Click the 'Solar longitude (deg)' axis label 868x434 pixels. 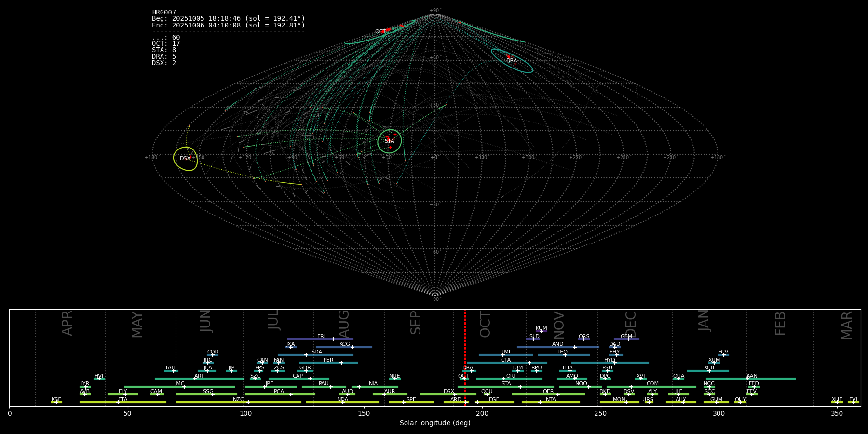click(435, 423)
